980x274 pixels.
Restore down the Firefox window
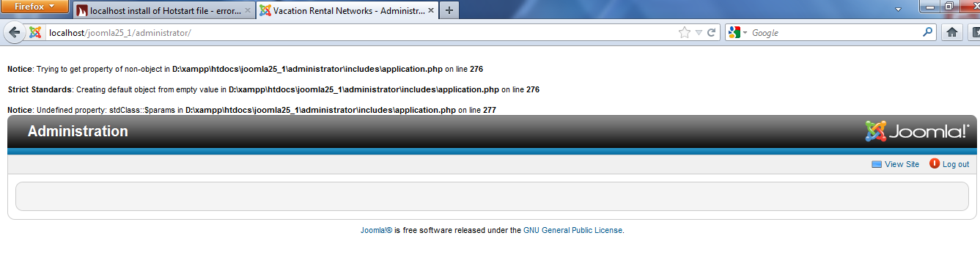point(950,6)
